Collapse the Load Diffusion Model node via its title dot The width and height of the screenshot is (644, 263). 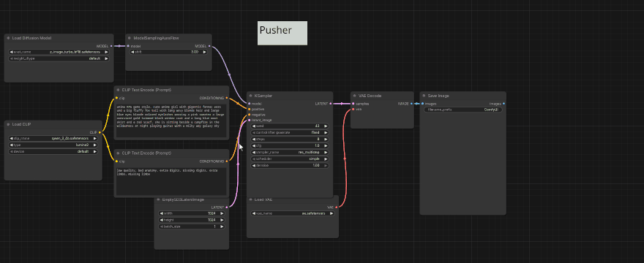point(8,38)
